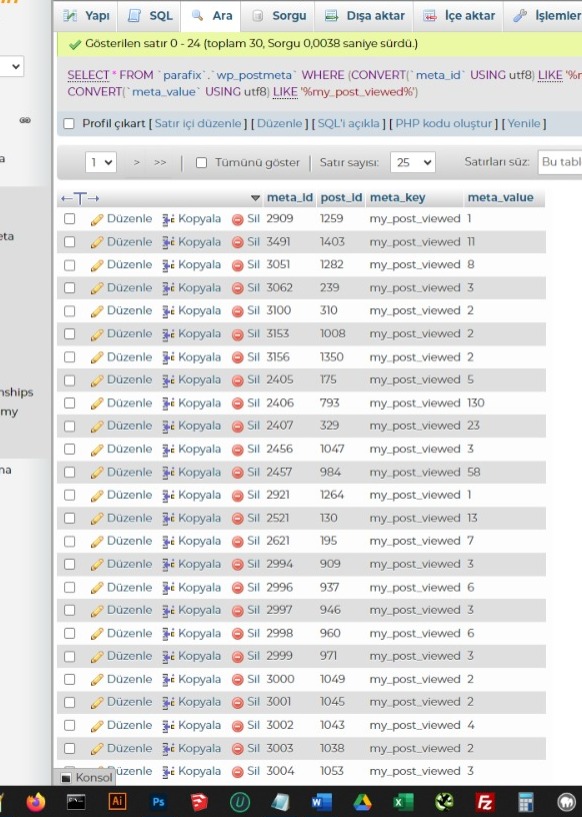Enable the Tümünü göster checkbox
The width and height of the screenshot is (582, 817).
(x=201, y=163)
